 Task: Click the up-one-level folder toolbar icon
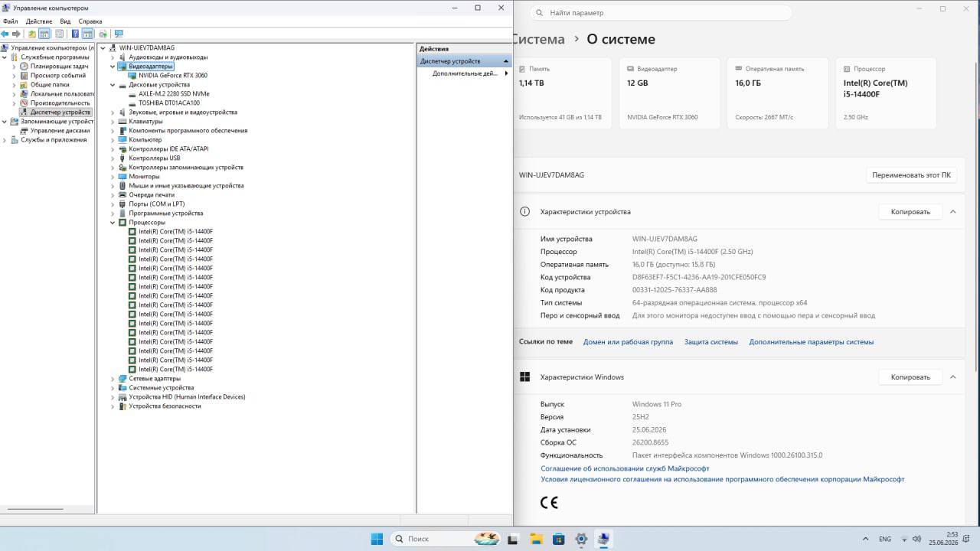point(32,34)
